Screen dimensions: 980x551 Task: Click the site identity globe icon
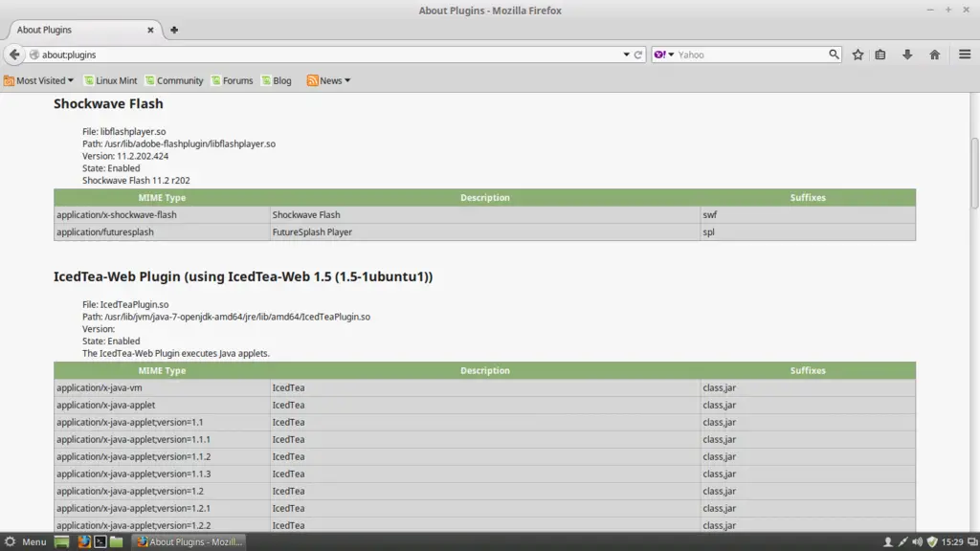34,55
